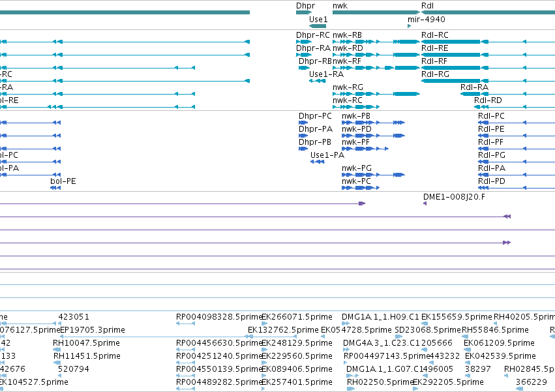
Task: Click the DMG4A.3_1.C23.C1 alignment
Action: (346, 350)
